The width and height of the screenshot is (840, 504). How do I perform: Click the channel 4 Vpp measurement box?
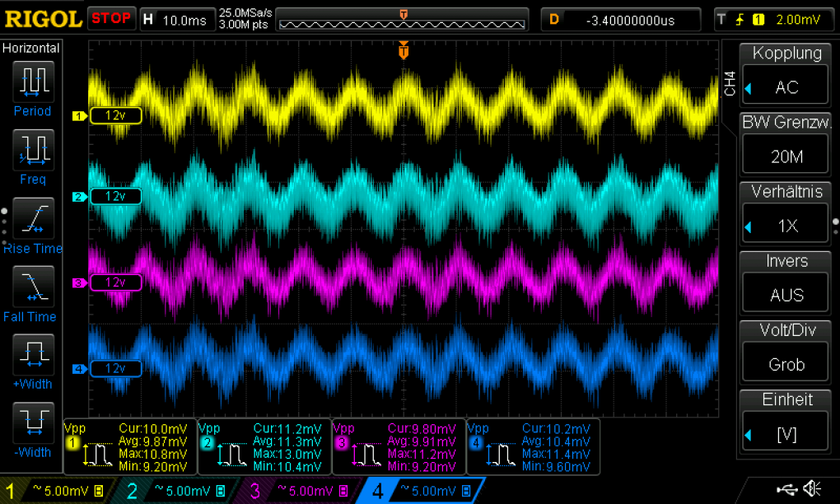[534, 446]
